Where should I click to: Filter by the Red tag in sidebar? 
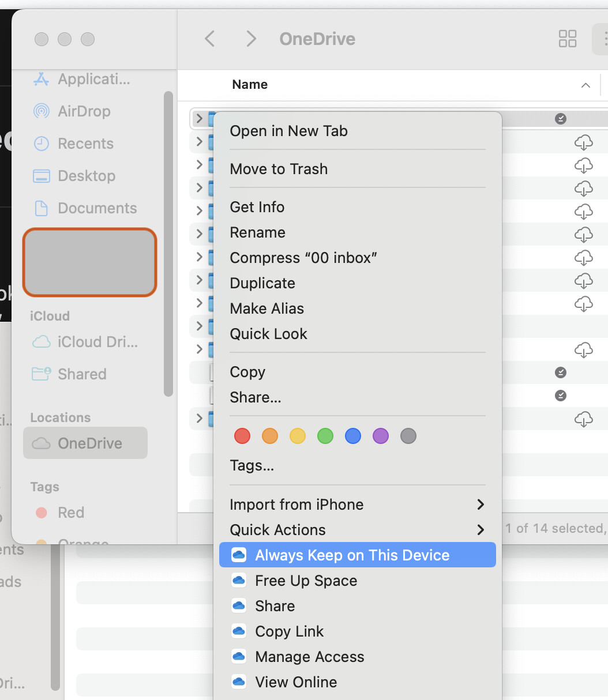pos(60,513)
